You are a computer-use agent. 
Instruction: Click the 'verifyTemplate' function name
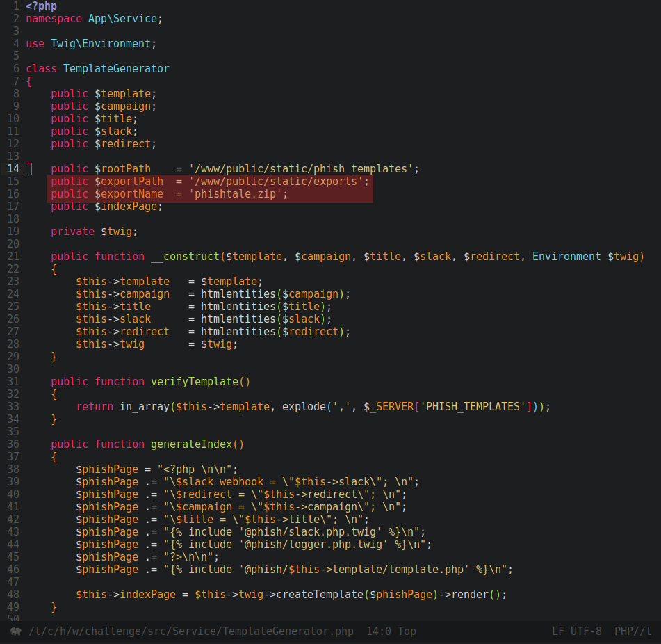(x=195, y=382)
